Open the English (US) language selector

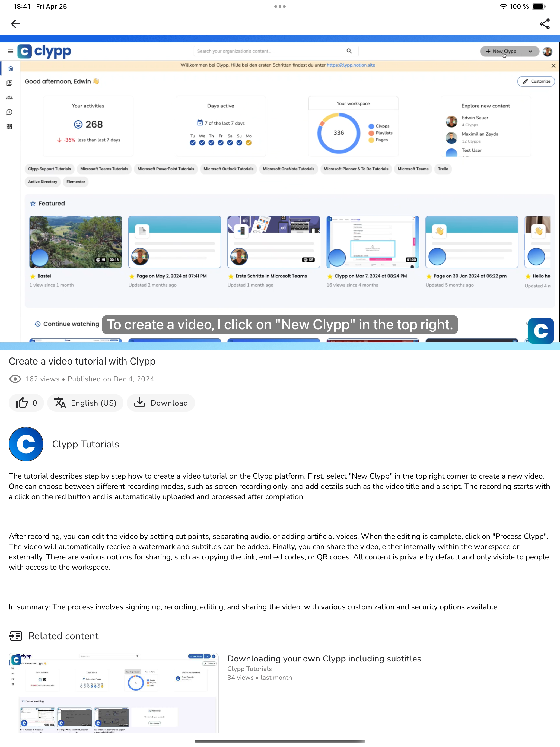point(85,403)
